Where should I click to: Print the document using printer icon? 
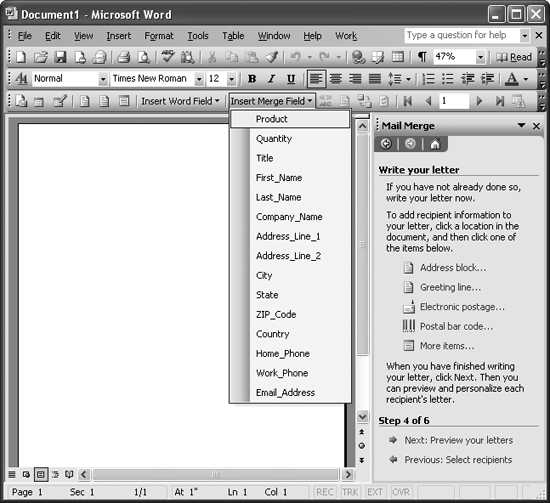coord(123,57)
